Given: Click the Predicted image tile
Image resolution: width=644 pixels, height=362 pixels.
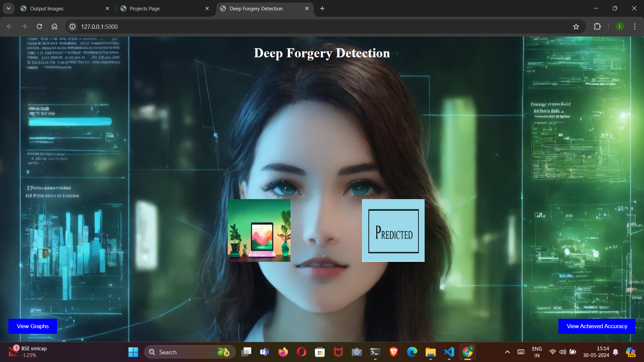Looking at the screenshot, I should 393,230.
